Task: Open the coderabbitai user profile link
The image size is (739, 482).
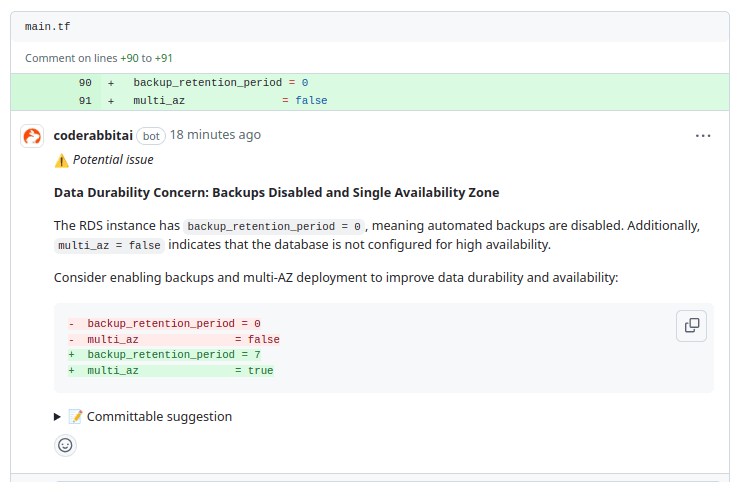Action: 92,135
